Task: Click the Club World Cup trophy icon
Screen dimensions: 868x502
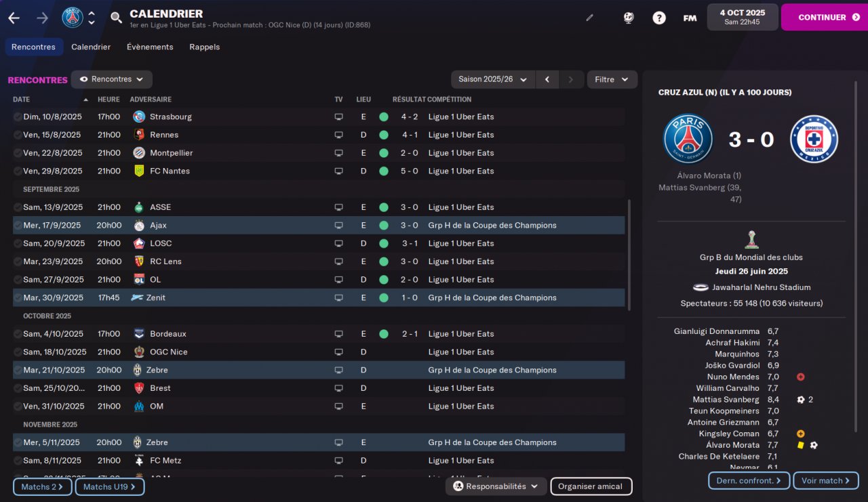Action: pos(751,239)
